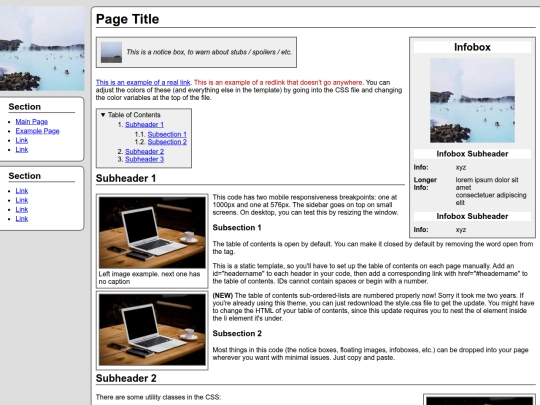Screen dimensions: 540x405
Task: Click the Subheader 2 heading
Action: tap(126, 378)
